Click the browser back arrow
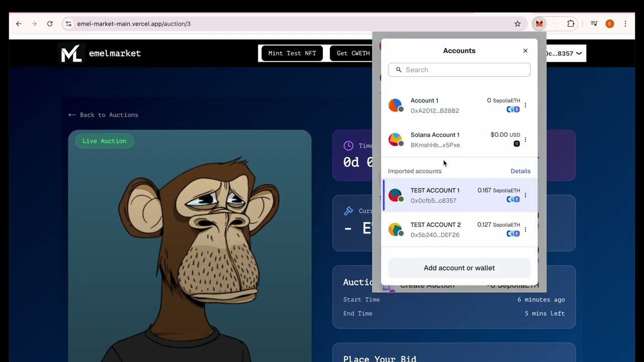 point(19,24)
